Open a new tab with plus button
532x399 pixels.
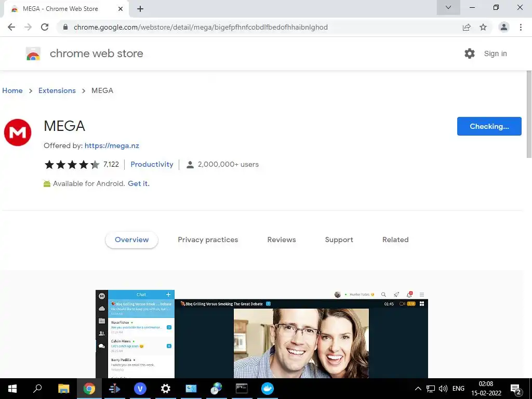click(140, 9)
